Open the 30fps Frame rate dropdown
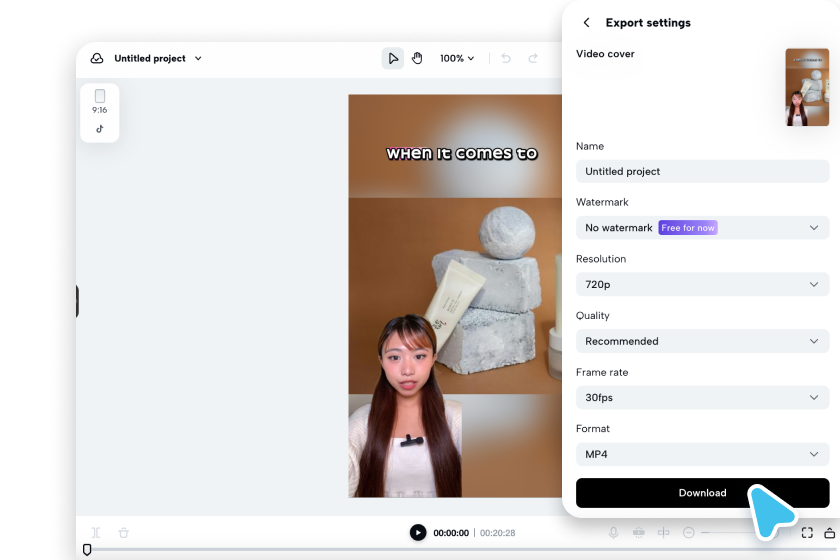The image size is (840, 560). point(702,398)
